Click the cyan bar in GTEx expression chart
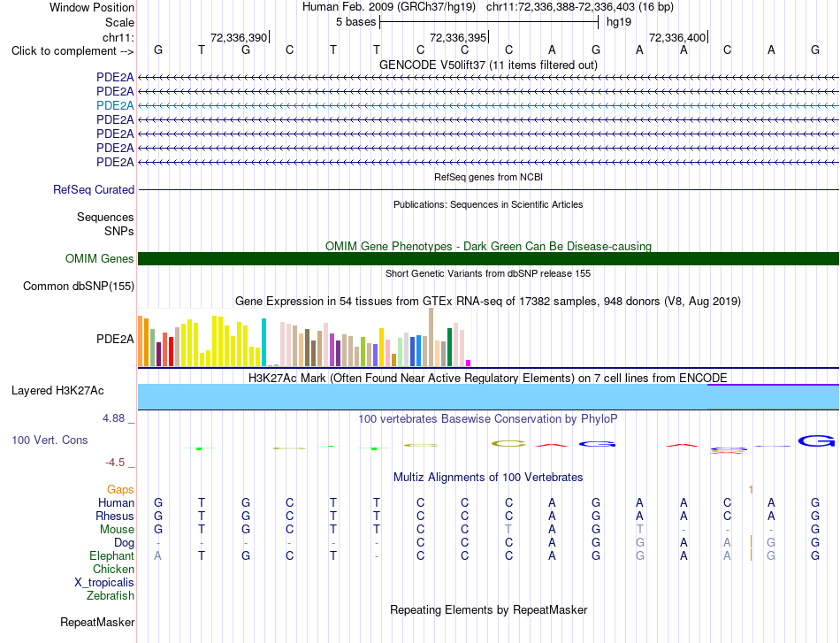 pos(263,342)
